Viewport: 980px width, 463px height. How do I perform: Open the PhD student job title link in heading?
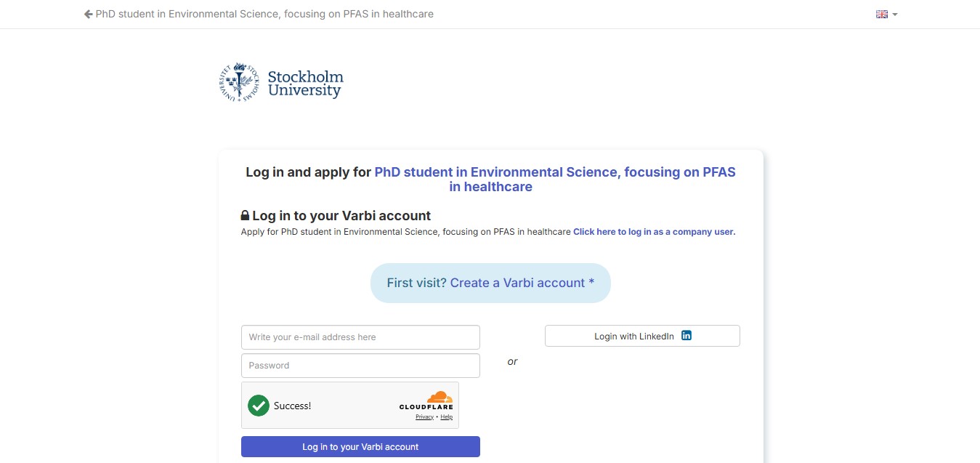pyautogui.click(x=555, y=180)
